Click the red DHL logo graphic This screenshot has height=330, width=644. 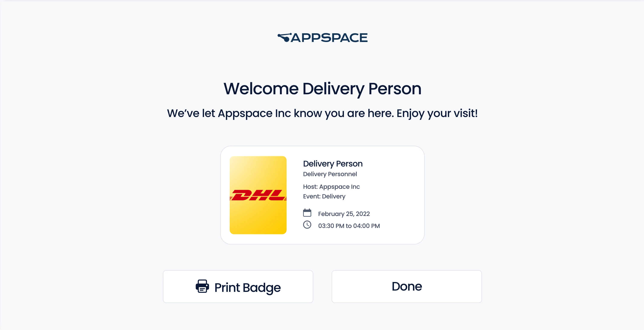point(258,195)
